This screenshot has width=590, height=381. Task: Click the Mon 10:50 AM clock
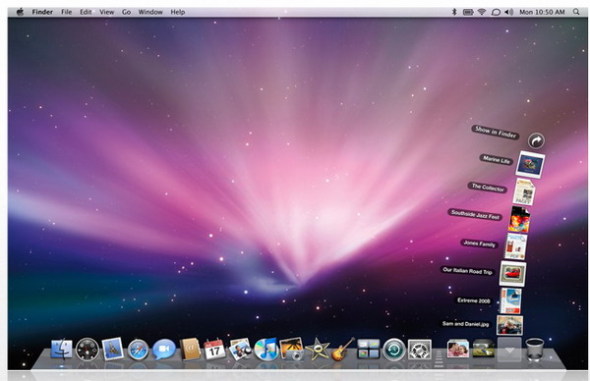[x=542, y=12]
